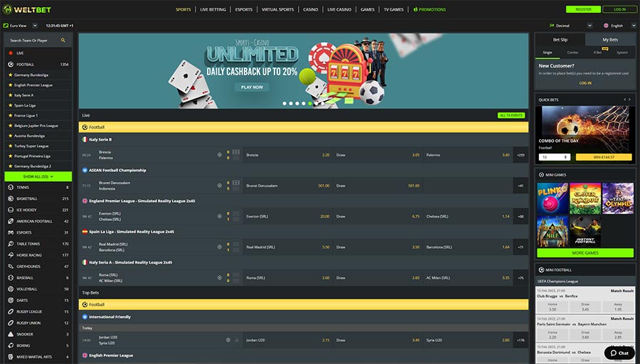The image size is (640, 364).
Task: Open Tennis in the sports sidebar
Action: click(38, 187)
